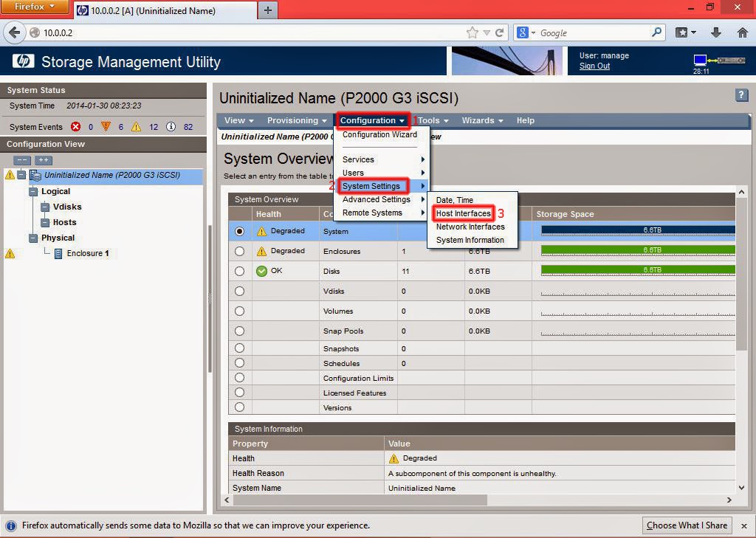Click the yellow warning events triangle icon
Viewport: 756px width, 538px height.
coord(136,126)
